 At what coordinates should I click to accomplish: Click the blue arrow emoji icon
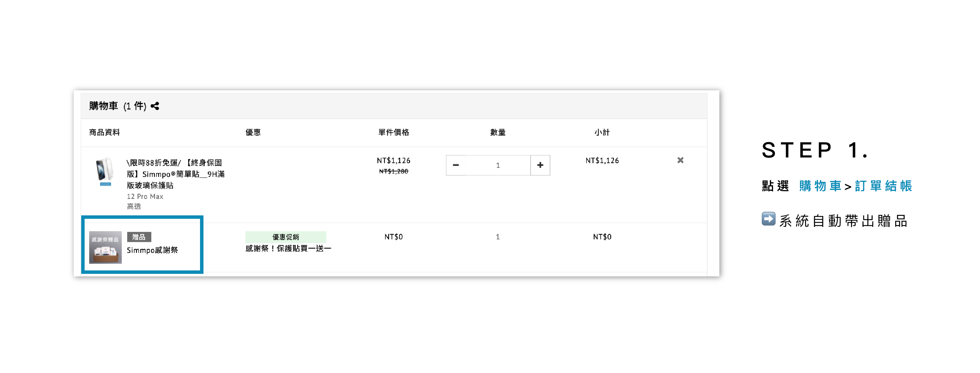tap(768, 219)
